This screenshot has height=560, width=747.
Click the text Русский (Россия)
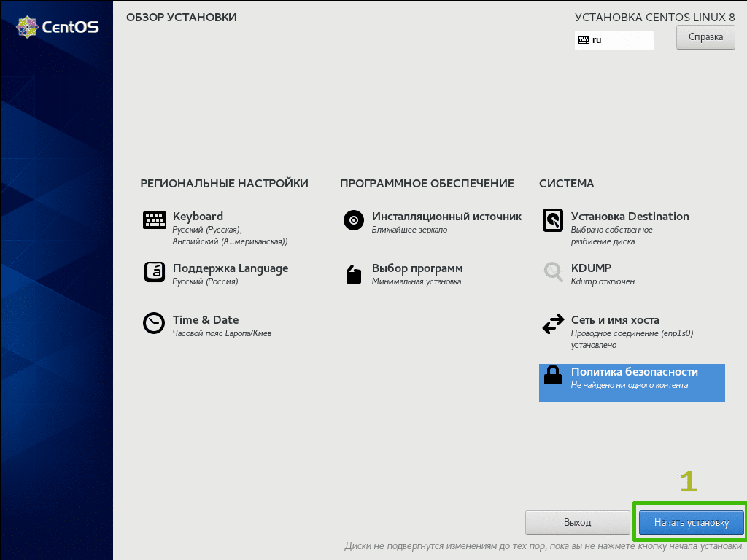coord(205,281)
